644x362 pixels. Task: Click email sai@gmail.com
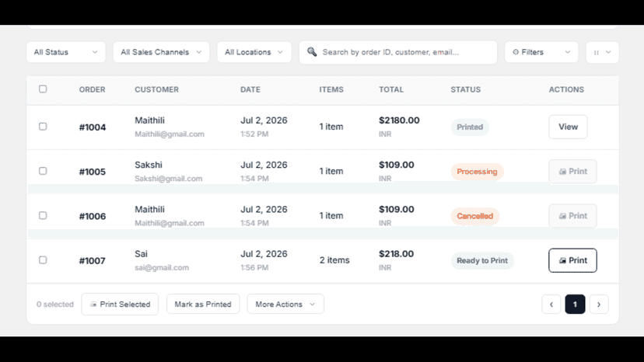click(x=162, y=267)
